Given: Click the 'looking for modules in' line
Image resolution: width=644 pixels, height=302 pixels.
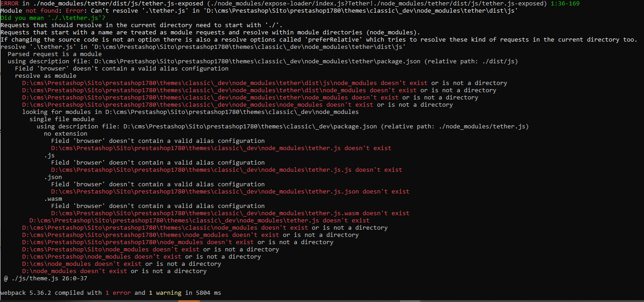Looking at the screenshot, I should pyautogui.click(x=191, y=112).
